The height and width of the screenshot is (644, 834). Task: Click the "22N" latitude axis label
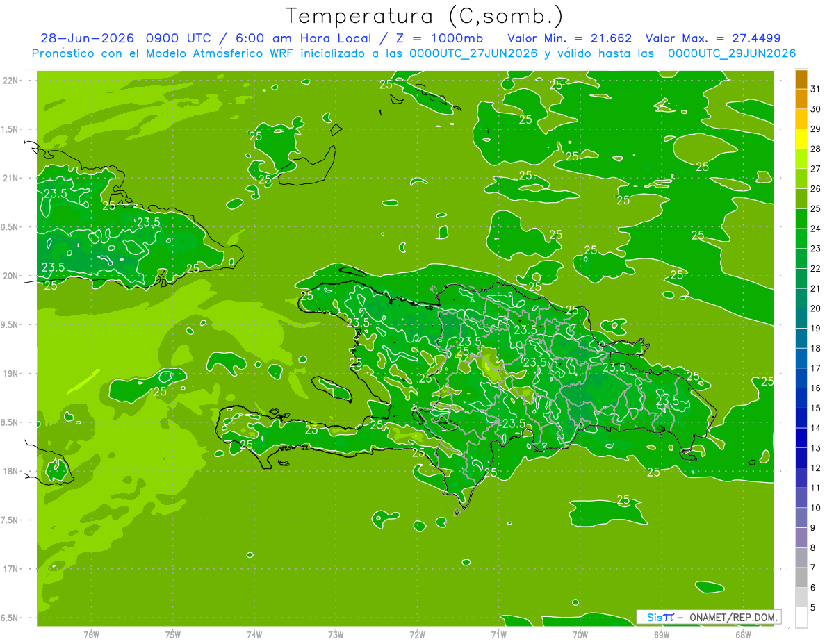[x=11, y=81]
